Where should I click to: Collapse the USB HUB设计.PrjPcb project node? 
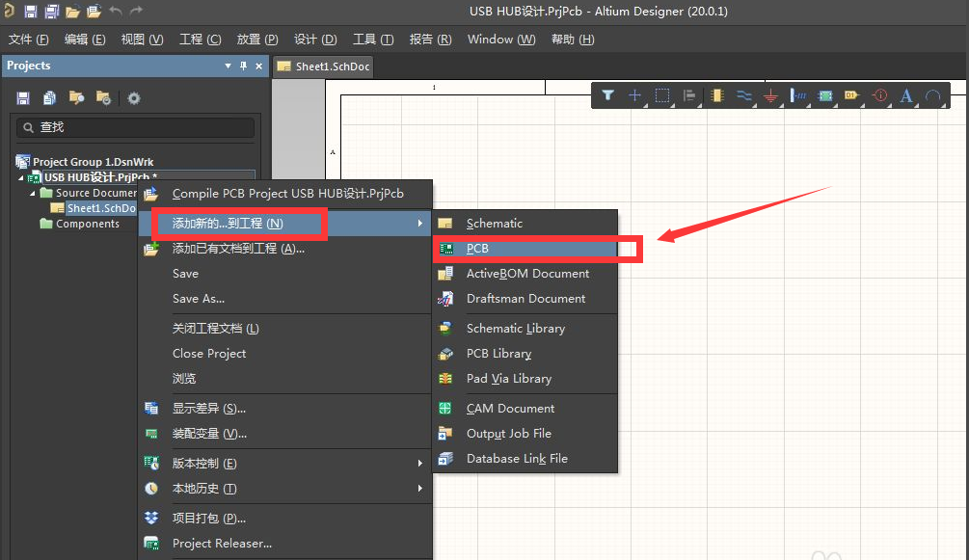(x=21, y=177)
